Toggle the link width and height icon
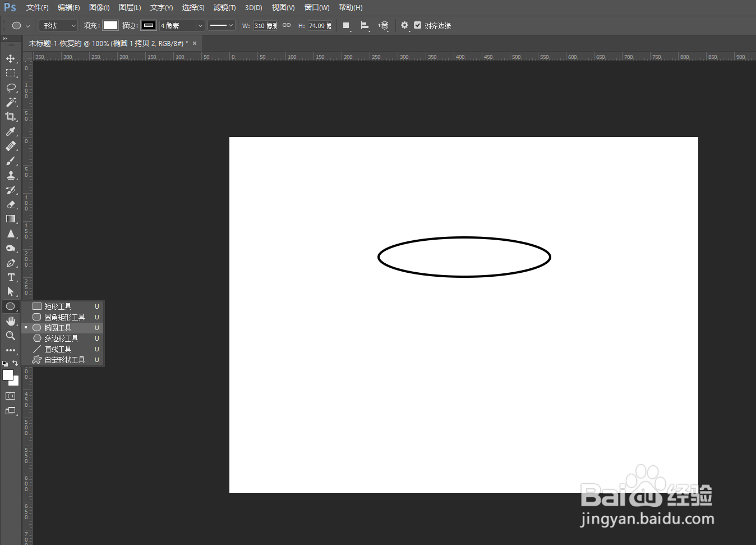Screen dimensions: 756x545 [x=287, y=25]
